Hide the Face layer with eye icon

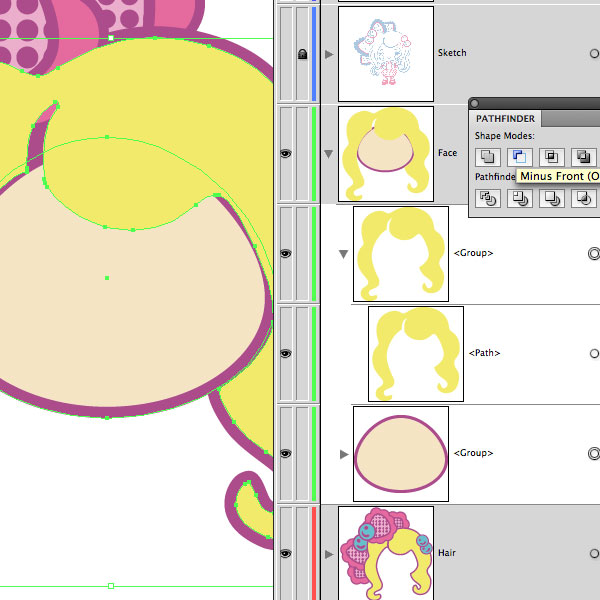tap(285, 154)
